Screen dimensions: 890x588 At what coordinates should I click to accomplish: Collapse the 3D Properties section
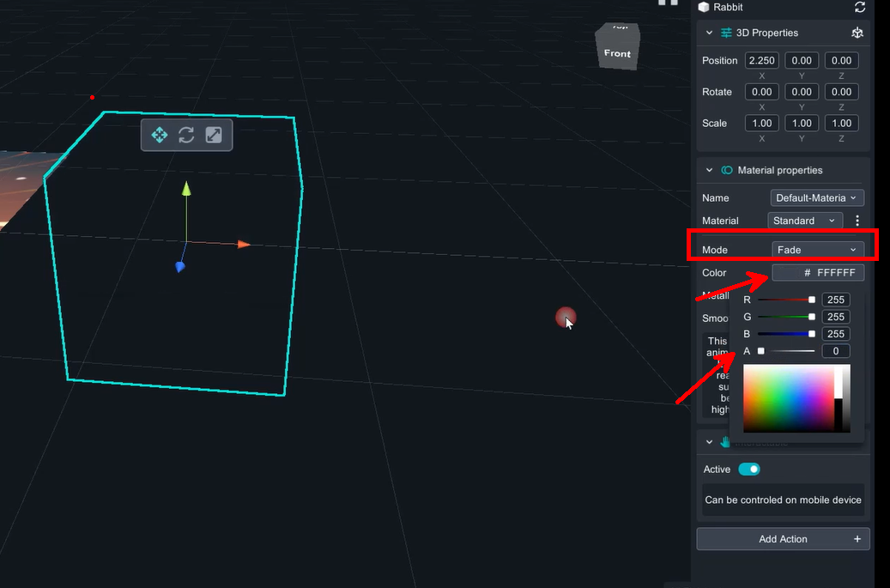[x=709, y=33]
